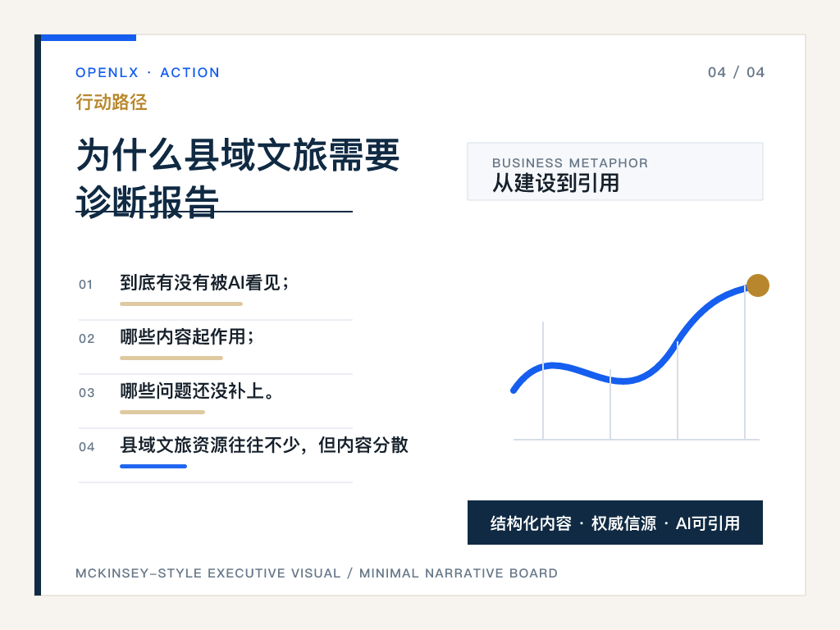Image resolution: width=840 pixels, height=630 pixels.
Task: Click the headline '为什么县域文旅需要诊断报告'
Action: [x=238, y=178]
